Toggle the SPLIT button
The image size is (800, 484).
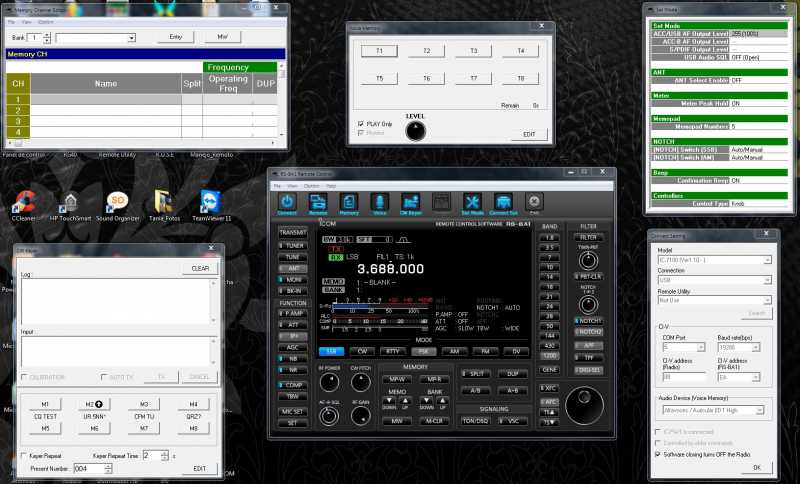(475, 374)
